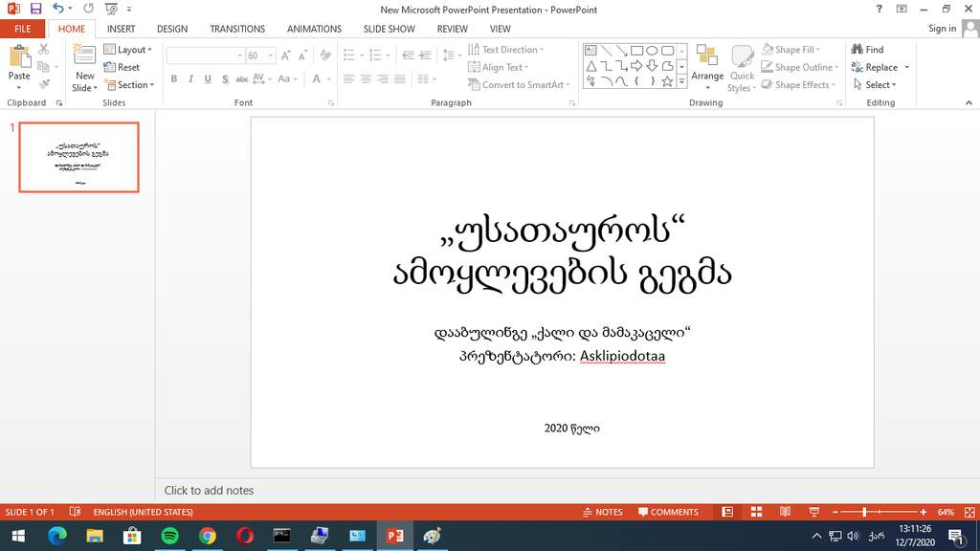Align text right
This screenshot has width=980, height=551.
[383, 78]
